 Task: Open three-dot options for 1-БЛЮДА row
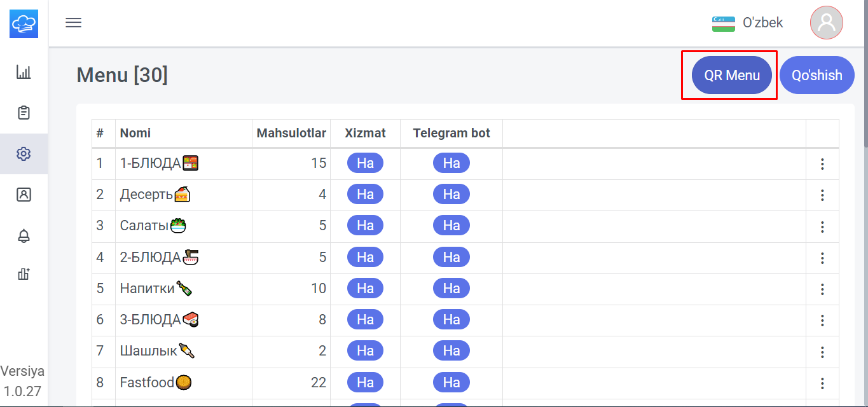pyautogui.click(x=822, y=164)
